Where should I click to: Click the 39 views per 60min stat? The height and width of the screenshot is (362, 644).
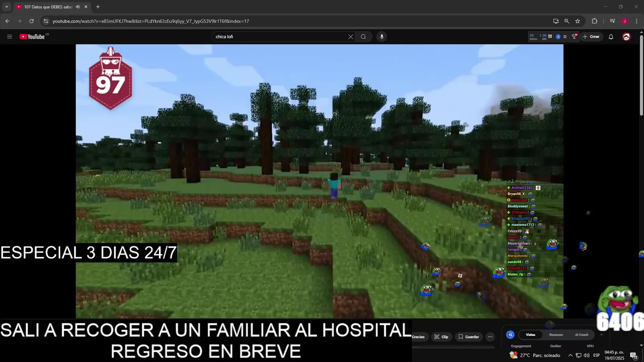pos(533,37)
